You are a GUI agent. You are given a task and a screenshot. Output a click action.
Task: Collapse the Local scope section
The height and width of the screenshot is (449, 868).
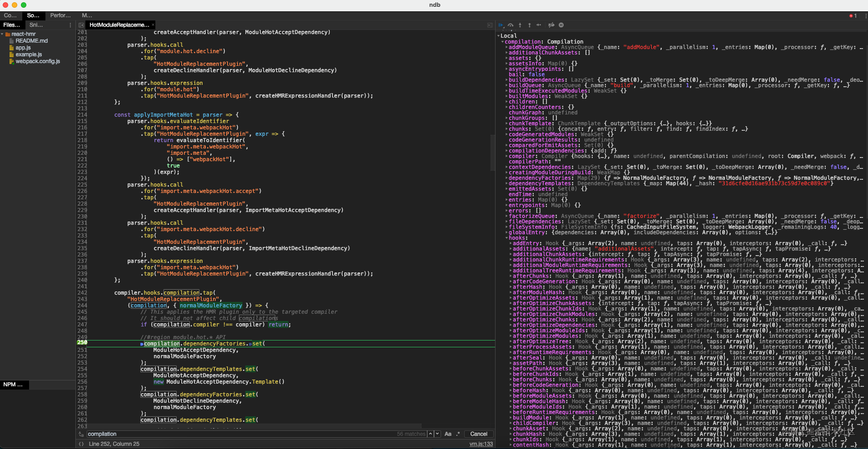499,36
